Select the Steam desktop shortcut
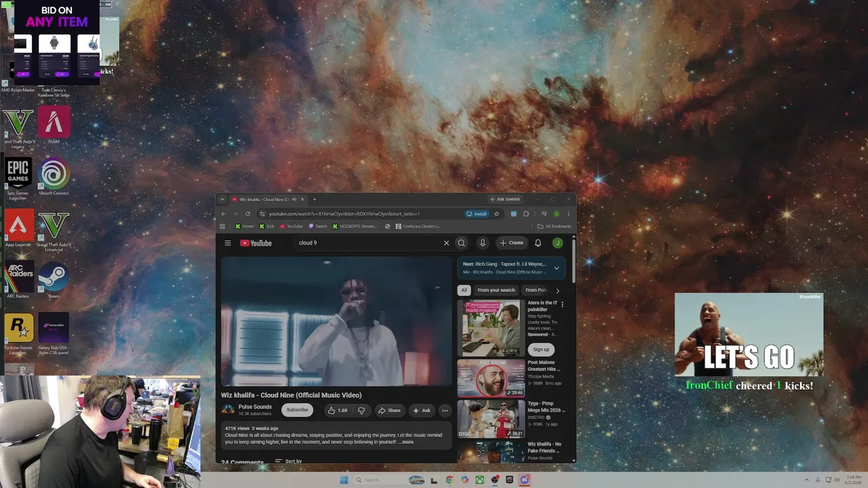Viewport: 868px width, 488px height. coord(54,281)
